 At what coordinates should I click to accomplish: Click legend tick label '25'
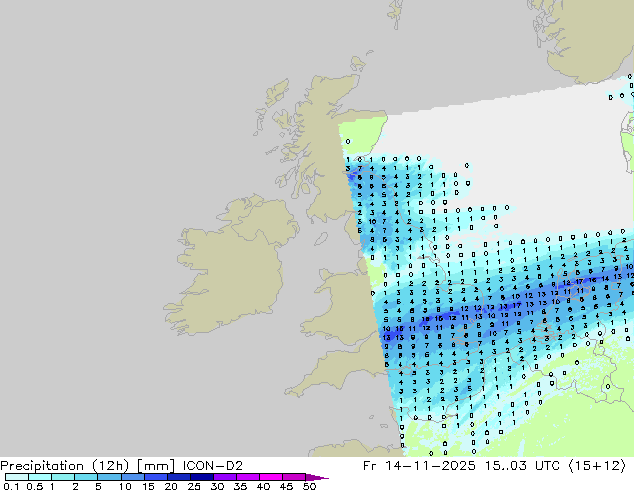[194, 486]
